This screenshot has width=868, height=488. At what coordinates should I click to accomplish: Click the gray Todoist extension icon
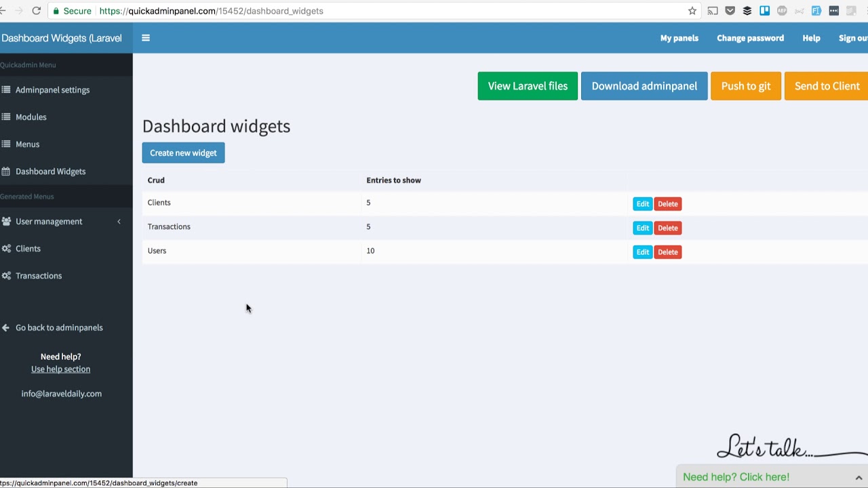coord(851,11)
